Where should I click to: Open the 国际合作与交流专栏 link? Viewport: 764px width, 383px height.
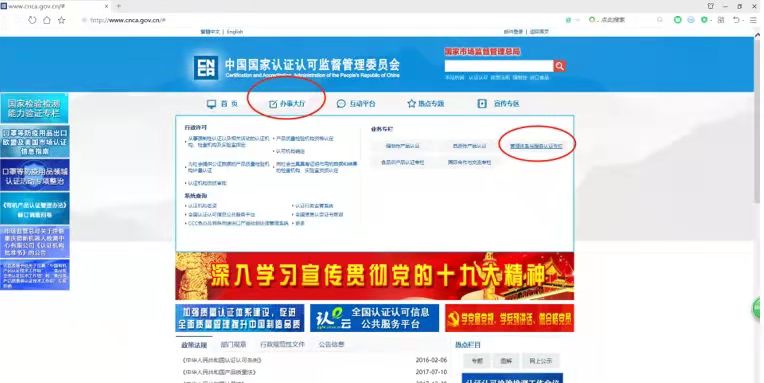[470, 162]
